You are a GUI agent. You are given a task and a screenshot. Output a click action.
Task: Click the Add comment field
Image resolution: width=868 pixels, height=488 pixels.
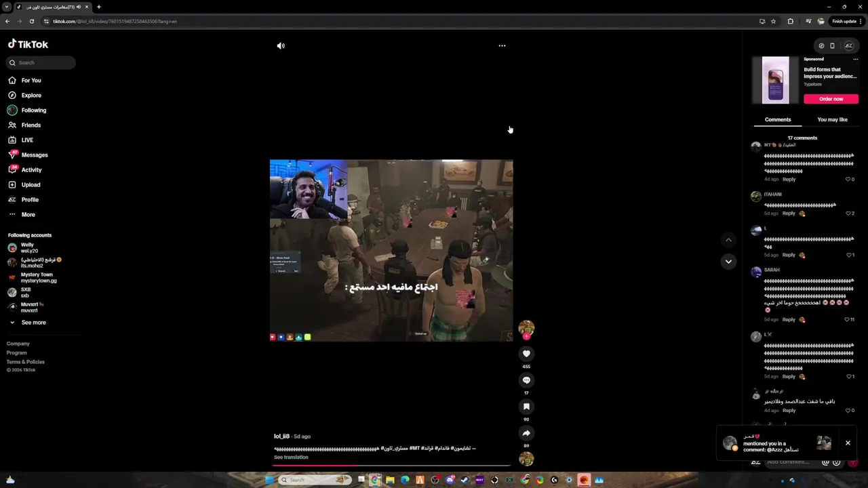pos(790,462)
